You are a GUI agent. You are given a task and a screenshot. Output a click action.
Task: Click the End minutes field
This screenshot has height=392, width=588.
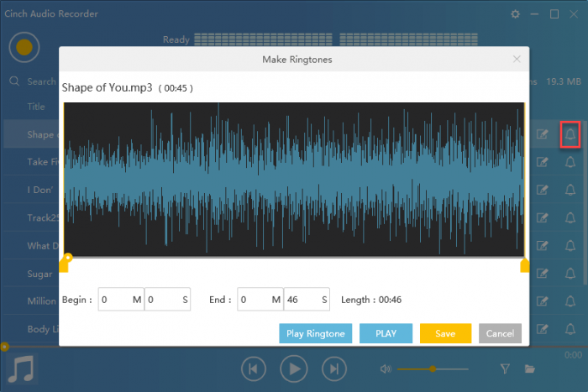pos(260,300)
